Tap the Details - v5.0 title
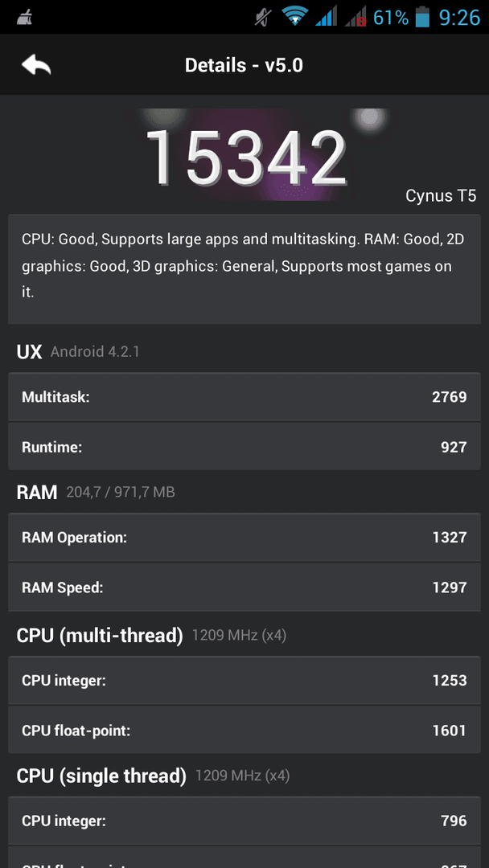 (x=244, y=65)
